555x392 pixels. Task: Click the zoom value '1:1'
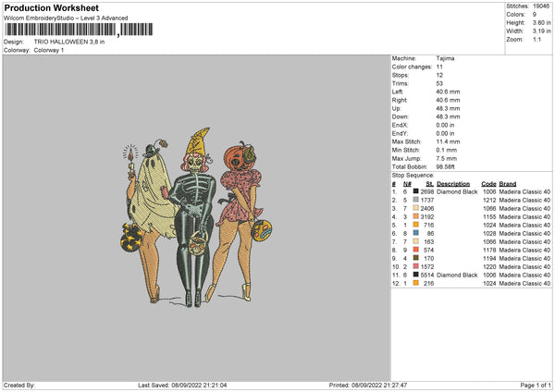[x=536, y=39]
